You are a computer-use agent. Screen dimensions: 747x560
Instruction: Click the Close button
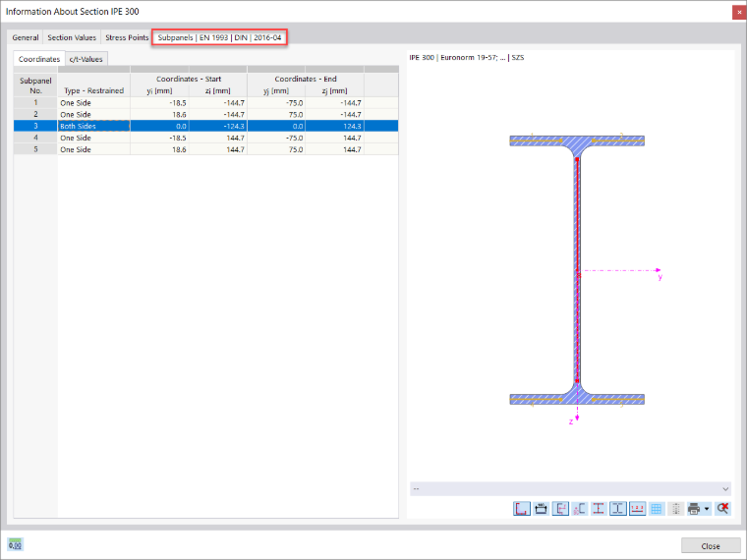tap(711, 545)
